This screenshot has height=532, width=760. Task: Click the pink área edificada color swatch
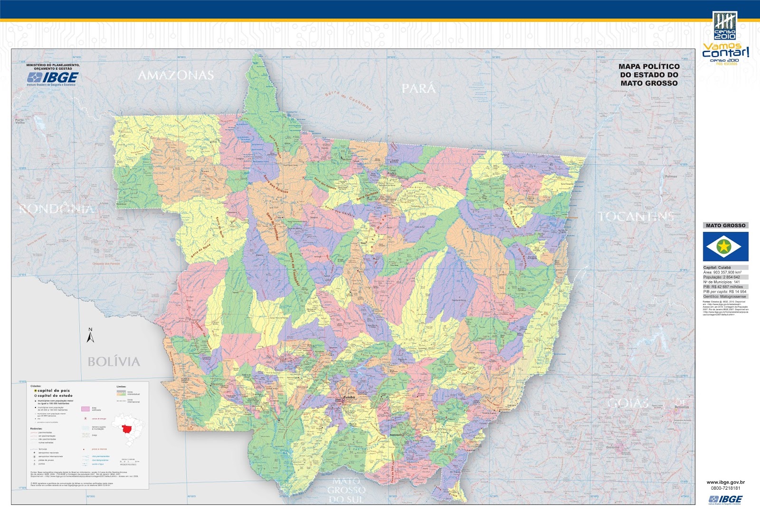(85, 409)
